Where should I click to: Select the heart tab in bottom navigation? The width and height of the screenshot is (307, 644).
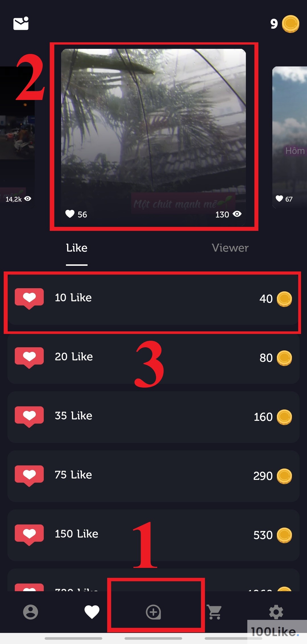(x=92, y=612)
